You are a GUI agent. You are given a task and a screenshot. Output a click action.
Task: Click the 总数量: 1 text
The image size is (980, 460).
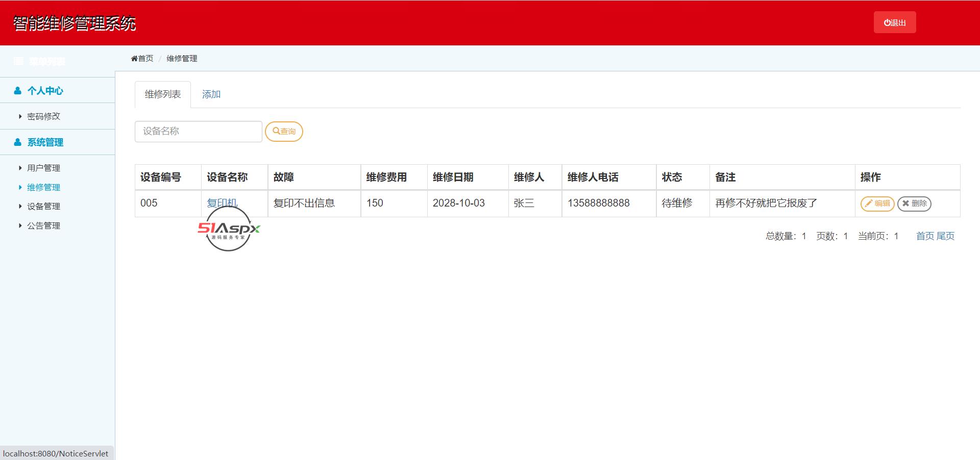click(786, 236)
